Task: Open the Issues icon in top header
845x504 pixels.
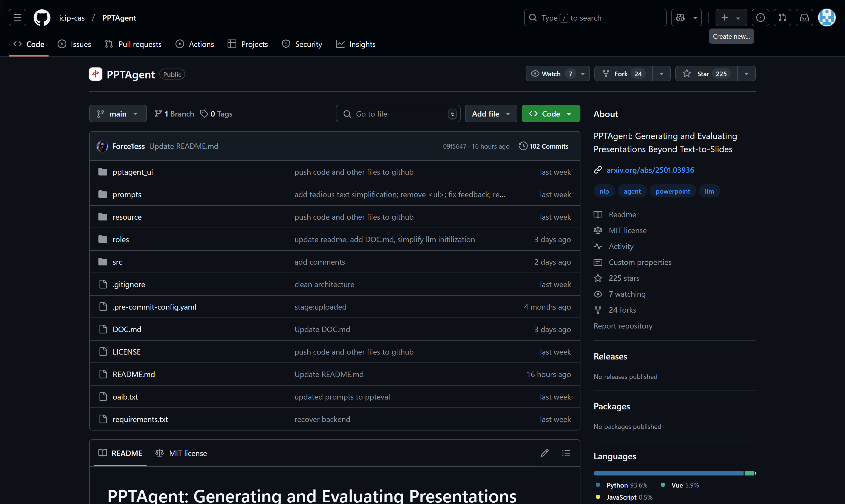Action: click(761, 18)
